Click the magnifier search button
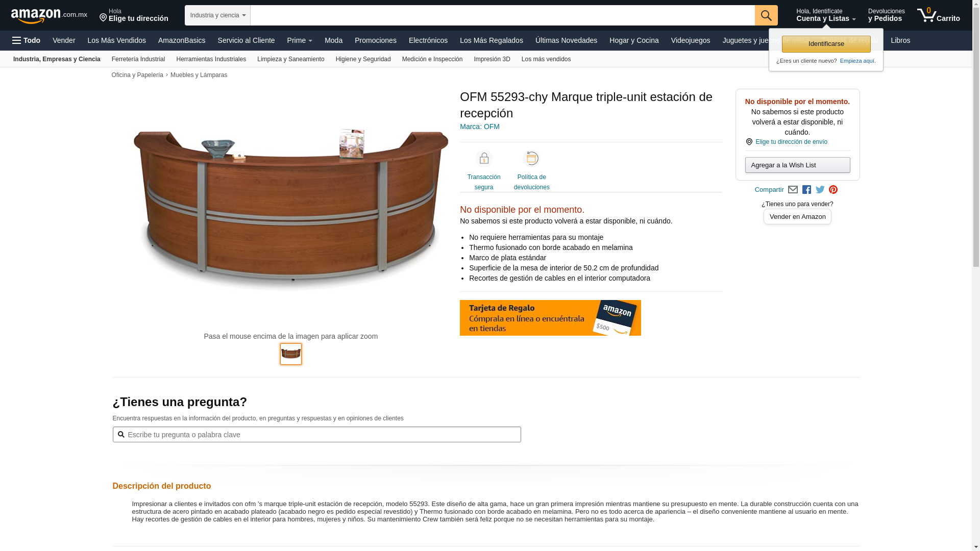 coord(766,15)
